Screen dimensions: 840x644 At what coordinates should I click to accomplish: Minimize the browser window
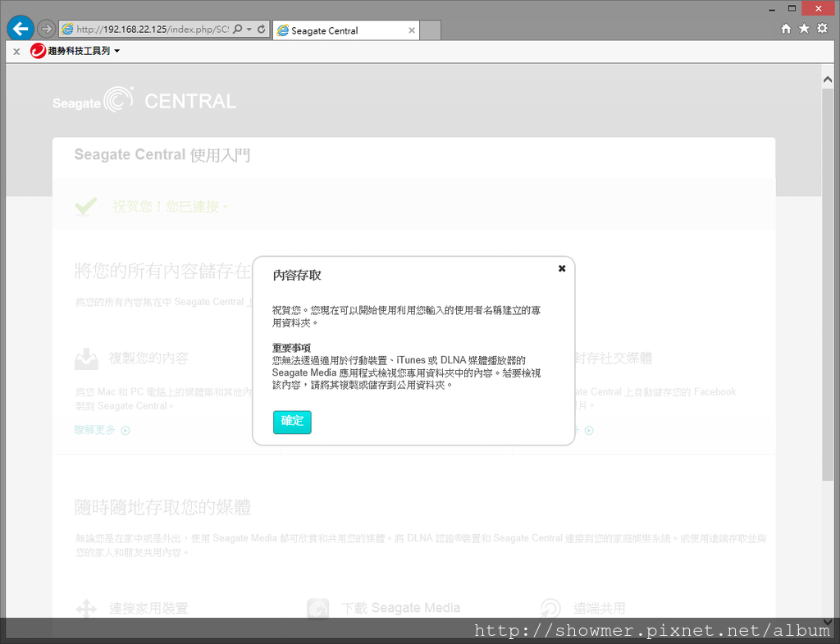[772, 9]
